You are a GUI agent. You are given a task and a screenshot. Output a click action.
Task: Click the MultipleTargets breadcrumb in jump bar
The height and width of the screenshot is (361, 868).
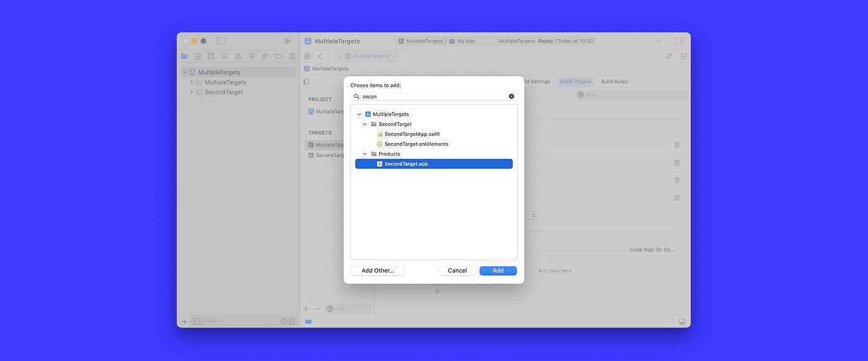coord(325,69)
